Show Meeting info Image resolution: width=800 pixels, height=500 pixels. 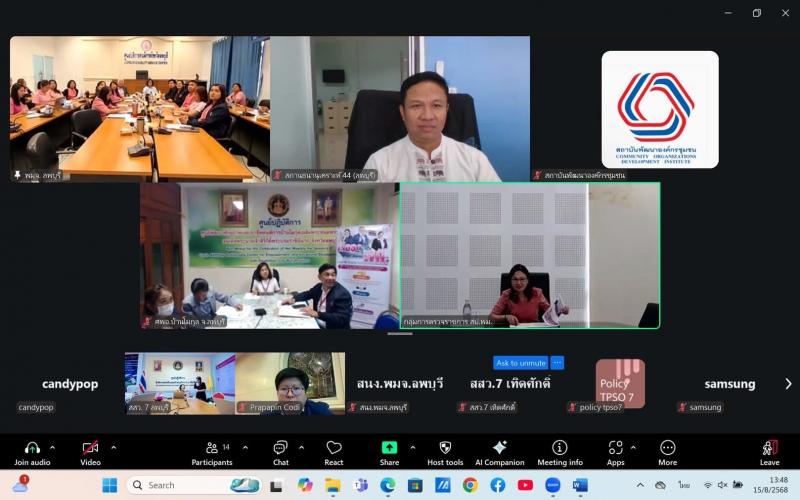point(560,454)
